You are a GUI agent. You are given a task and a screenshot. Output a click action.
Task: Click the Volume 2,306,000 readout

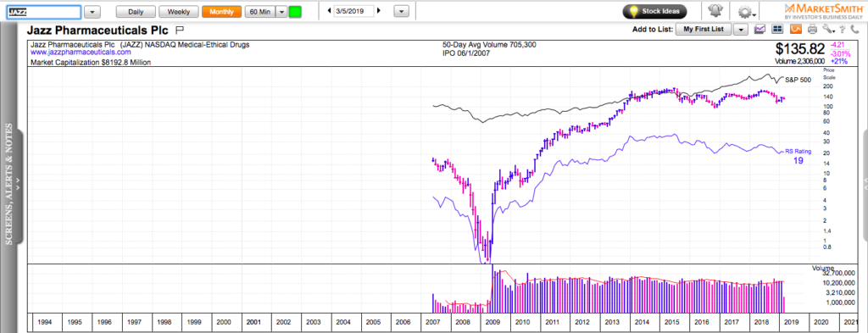(x=800, y=61)
